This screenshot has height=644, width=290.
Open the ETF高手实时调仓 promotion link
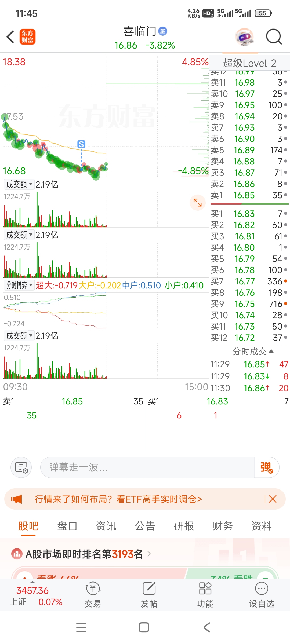pos(118,499)
